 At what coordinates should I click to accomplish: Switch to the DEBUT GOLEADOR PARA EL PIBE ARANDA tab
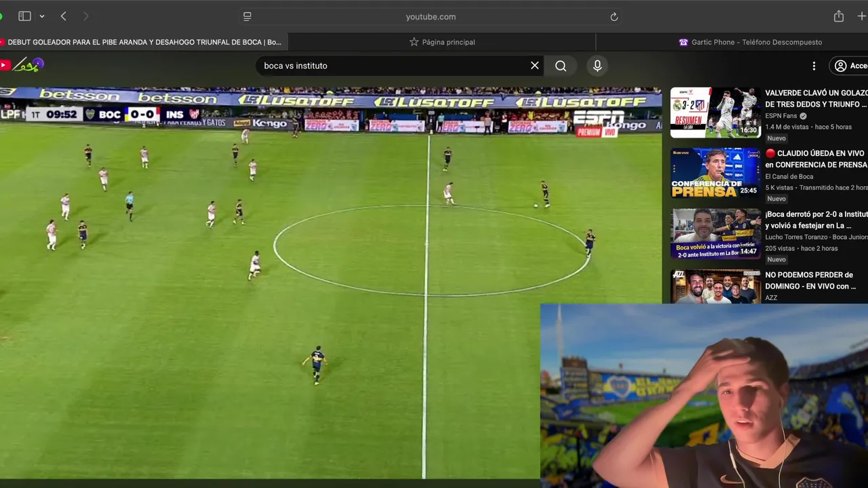click(142, 42)
